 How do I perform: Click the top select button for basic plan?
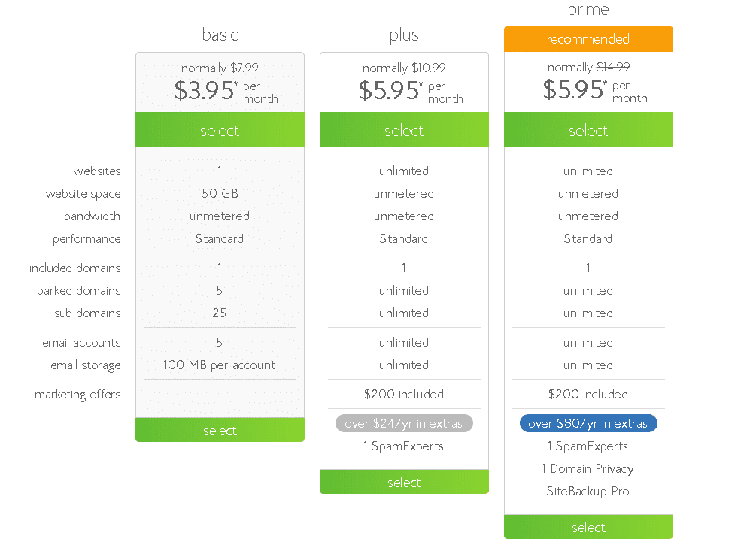[x=220, y=129]
